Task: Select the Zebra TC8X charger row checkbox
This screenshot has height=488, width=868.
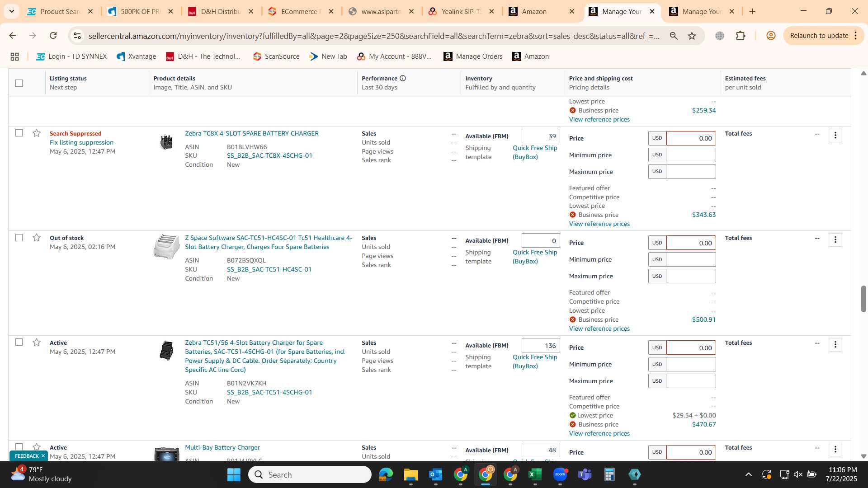Action: tap(19, 133)
